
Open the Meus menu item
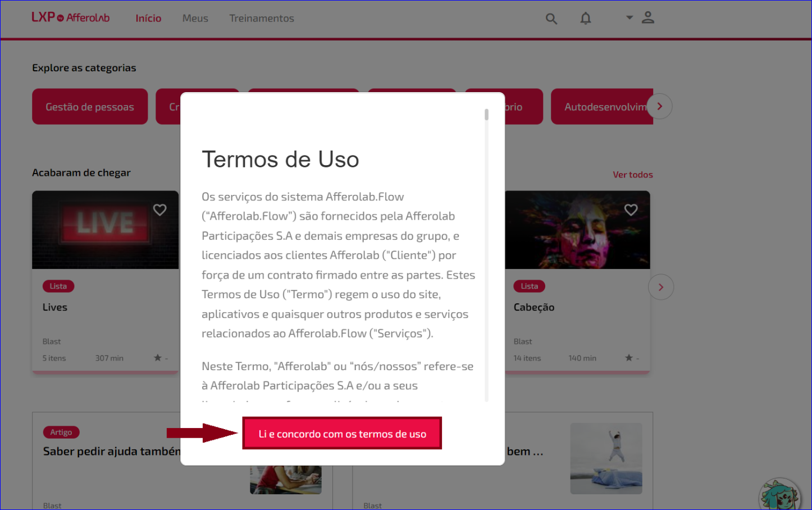(x=195, y=18)
